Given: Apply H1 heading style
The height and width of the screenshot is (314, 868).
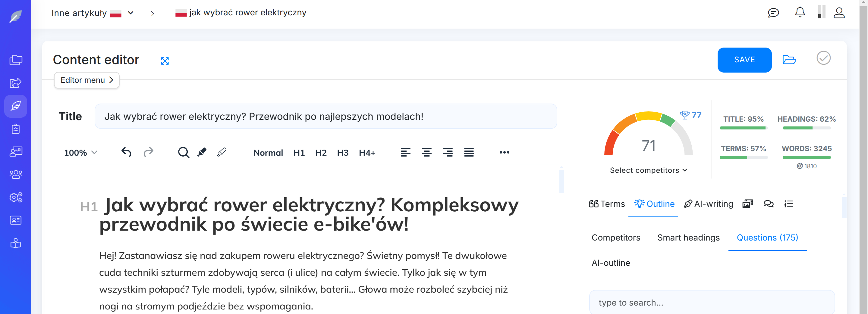Looking at the screenshot, I should pos(299,153).
